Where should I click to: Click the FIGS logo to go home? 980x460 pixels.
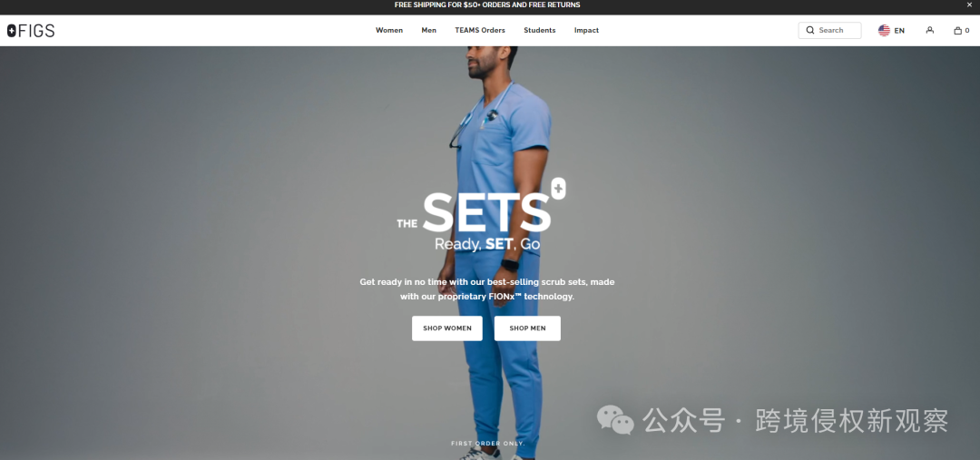31,31
